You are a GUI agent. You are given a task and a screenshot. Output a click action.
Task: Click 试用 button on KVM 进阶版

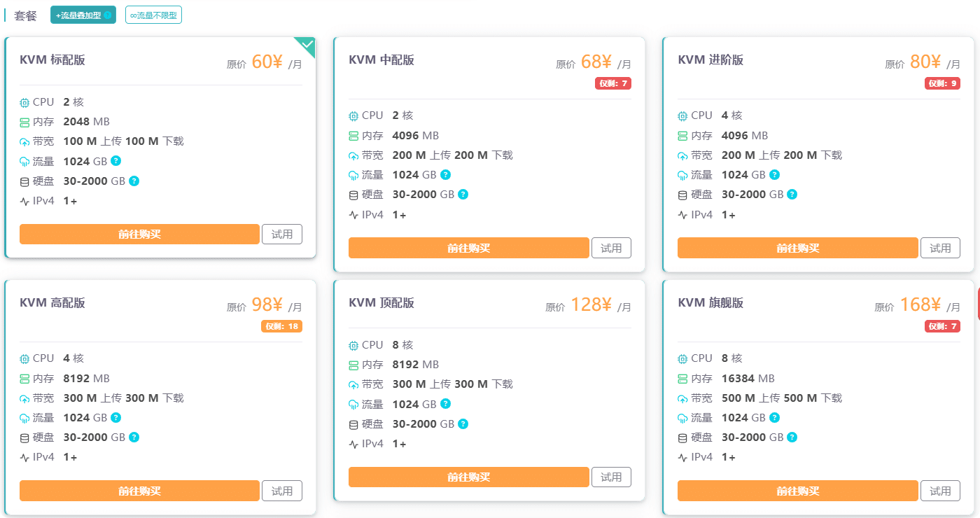pos(940,248)
